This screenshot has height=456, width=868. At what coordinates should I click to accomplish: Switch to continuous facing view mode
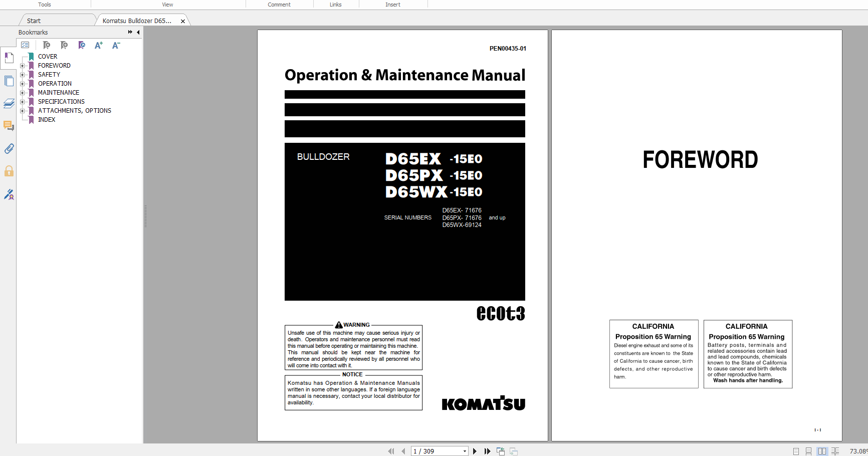click(x=835, y=451)
